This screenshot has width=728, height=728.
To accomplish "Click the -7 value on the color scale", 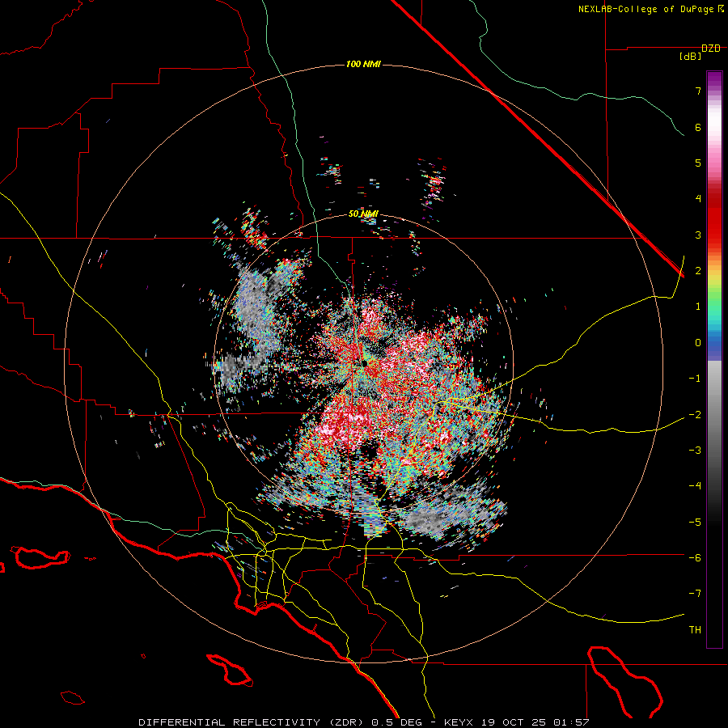I will click(695, 594).
